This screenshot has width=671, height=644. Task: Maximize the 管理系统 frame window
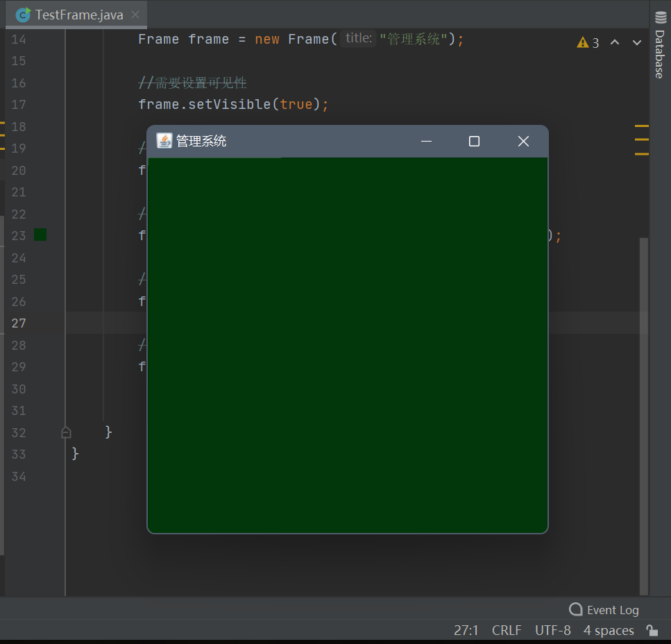tap(474, 142)
